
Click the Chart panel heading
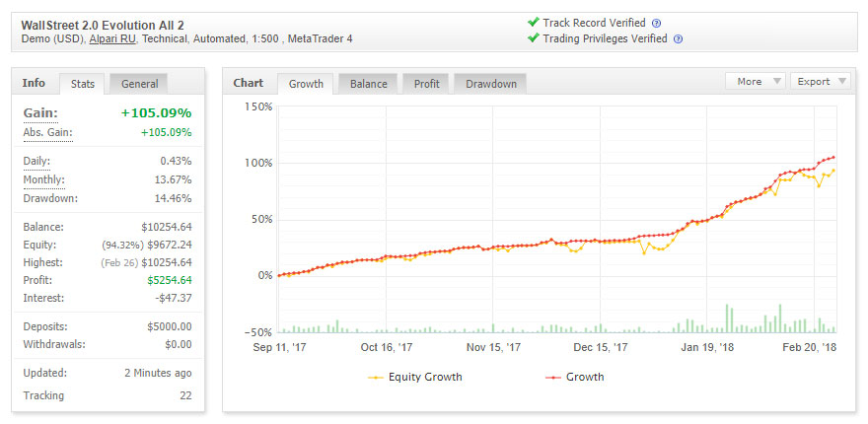tap(248, 83)
